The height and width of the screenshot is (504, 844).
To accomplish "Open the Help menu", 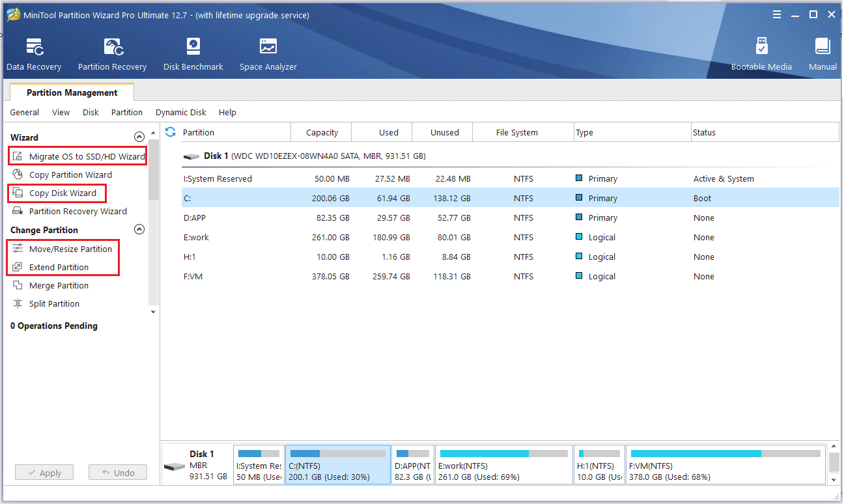I will point(227,113).
